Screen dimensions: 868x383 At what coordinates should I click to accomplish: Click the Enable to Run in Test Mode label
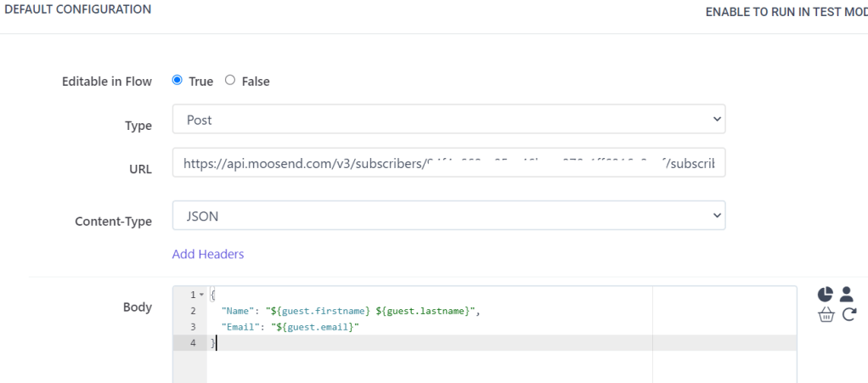(786, 13)
